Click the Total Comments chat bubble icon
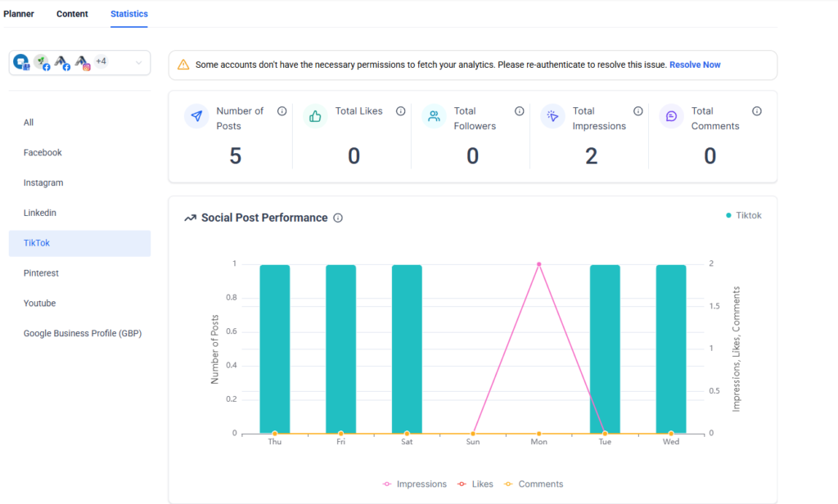The width and height of the screenshot is (838, 504). tap(671, 116)
